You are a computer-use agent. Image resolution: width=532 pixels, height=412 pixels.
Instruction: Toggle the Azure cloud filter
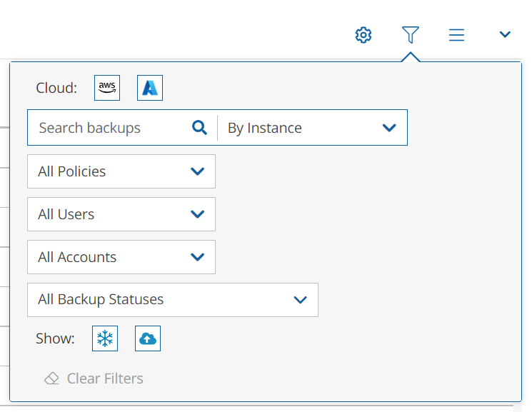(150, 88)
